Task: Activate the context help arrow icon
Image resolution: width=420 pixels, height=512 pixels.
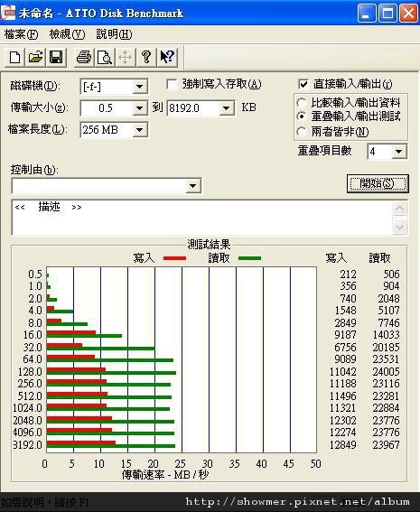Action: (167, 58)
